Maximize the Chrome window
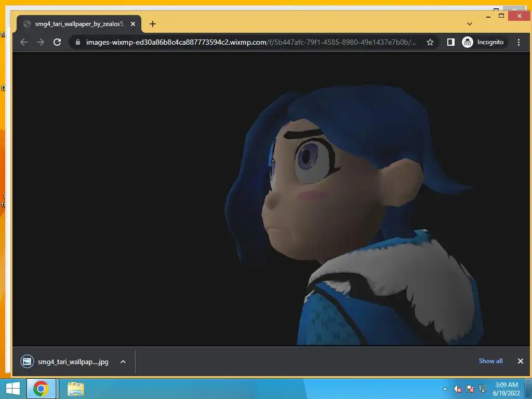532x399 pixels. 501,16
